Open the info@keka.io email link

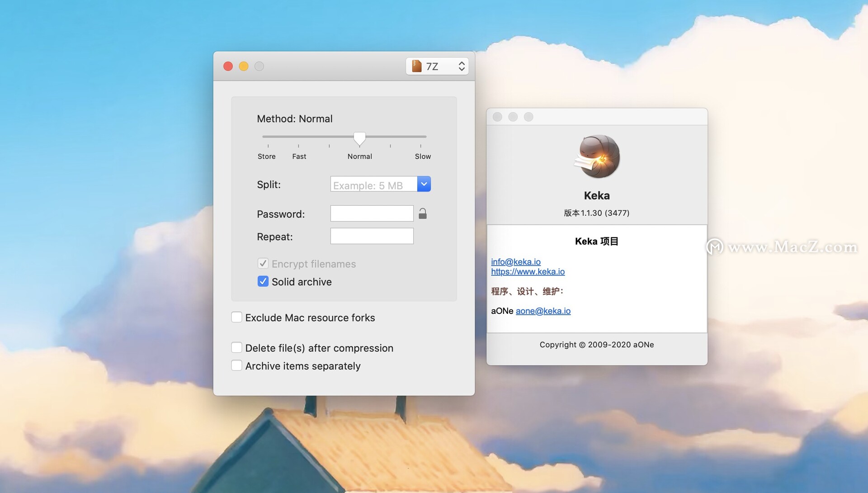click(x=515, y=262)
